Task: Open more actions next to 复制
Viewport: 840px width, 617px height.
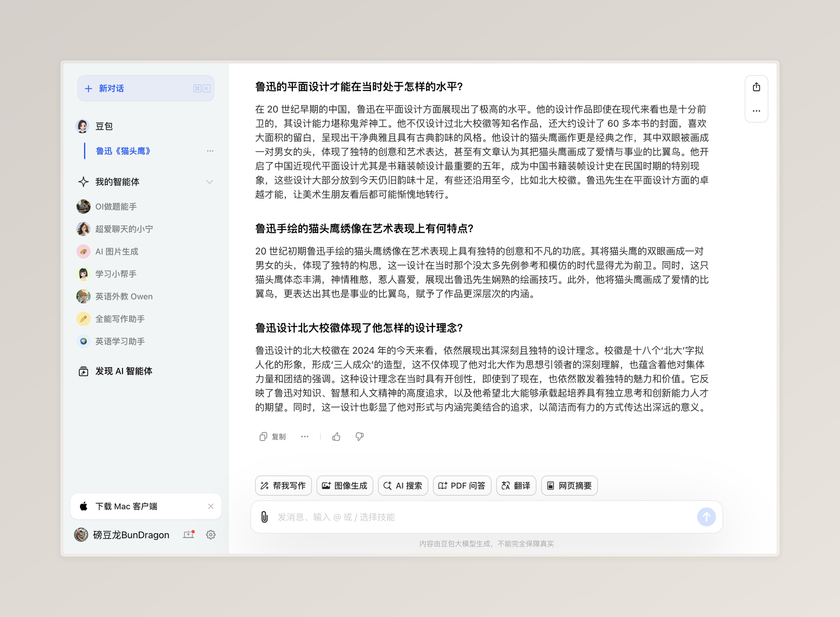Action: [x=305, y=437]
